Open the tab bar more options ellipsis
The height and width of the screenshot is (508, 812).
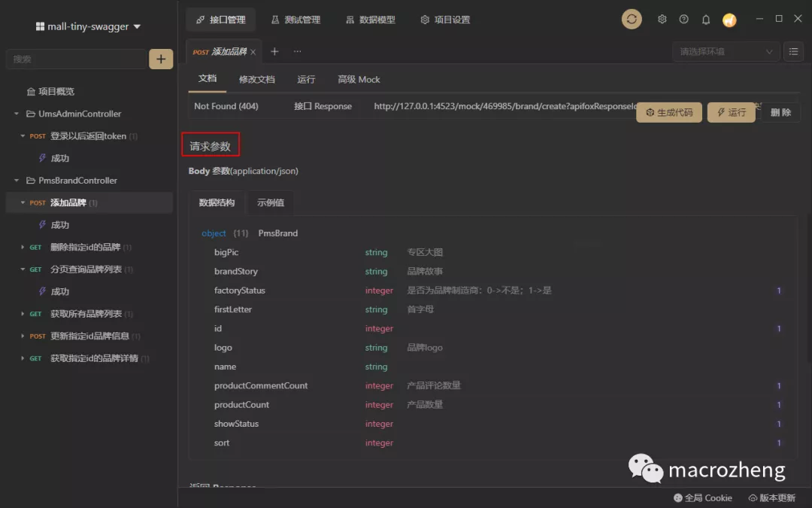click(297, 51)
